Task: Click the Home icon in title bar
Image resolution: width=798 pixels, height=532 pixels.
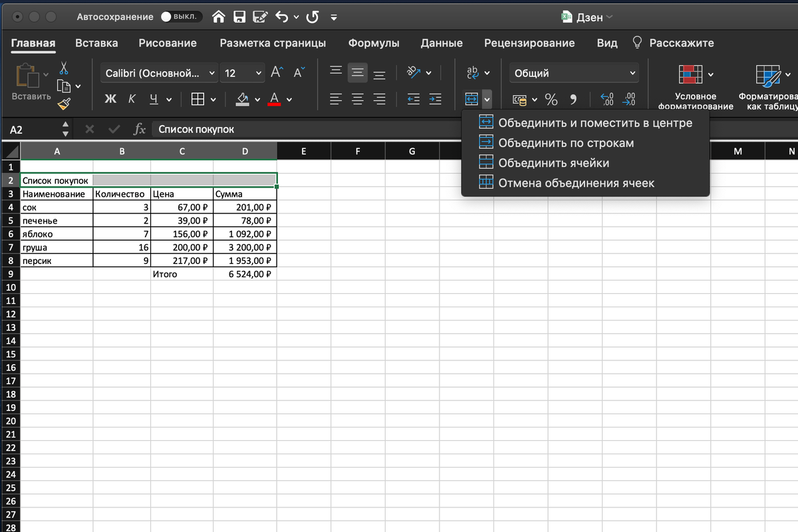Action: [219, 17]
